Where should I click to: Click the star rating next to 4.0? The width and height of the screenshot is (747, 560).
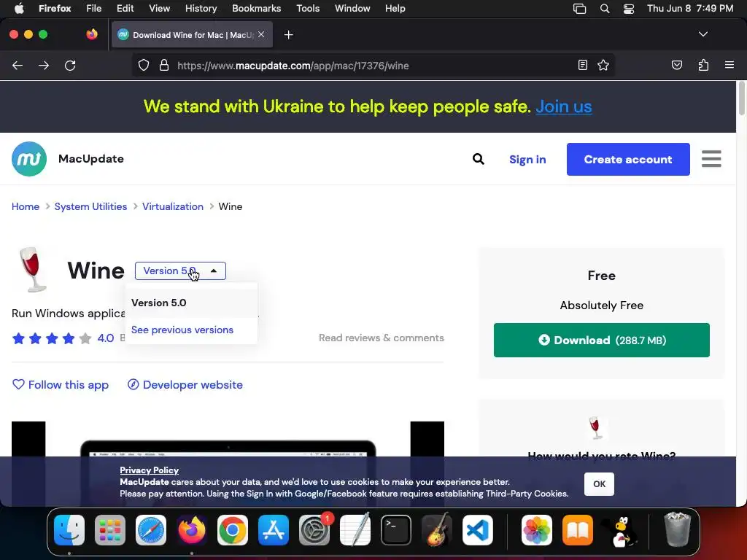(52, 338)
